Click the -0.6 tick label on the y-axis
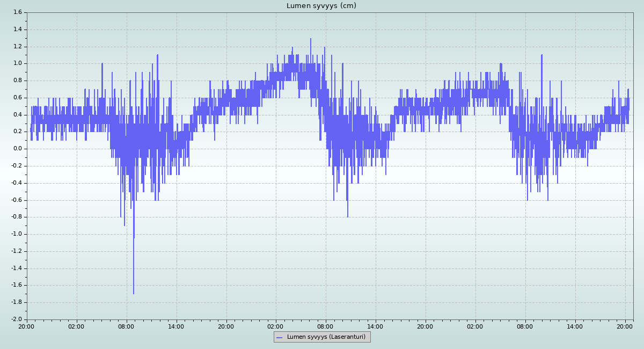Image resolution: width=644 pixels, height=349 pixels. click(x=16, y=200)
